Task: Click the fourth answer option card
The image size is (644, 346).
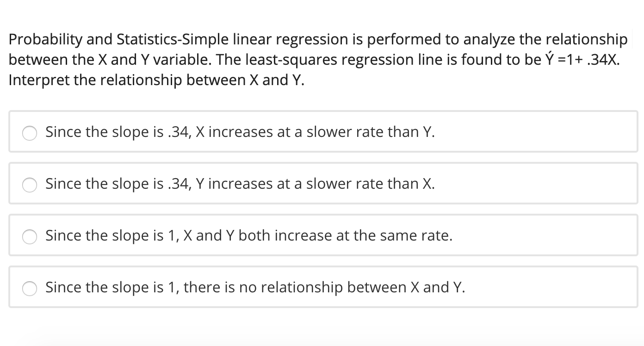Action: tap(322, 287)
